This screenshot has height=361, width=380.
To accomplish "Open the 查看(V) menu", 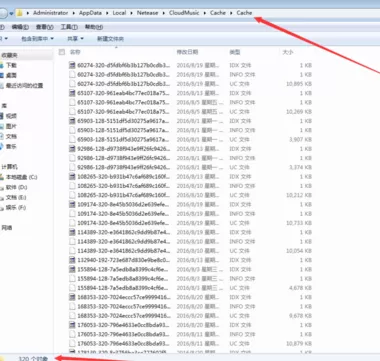I will [45, 27].
